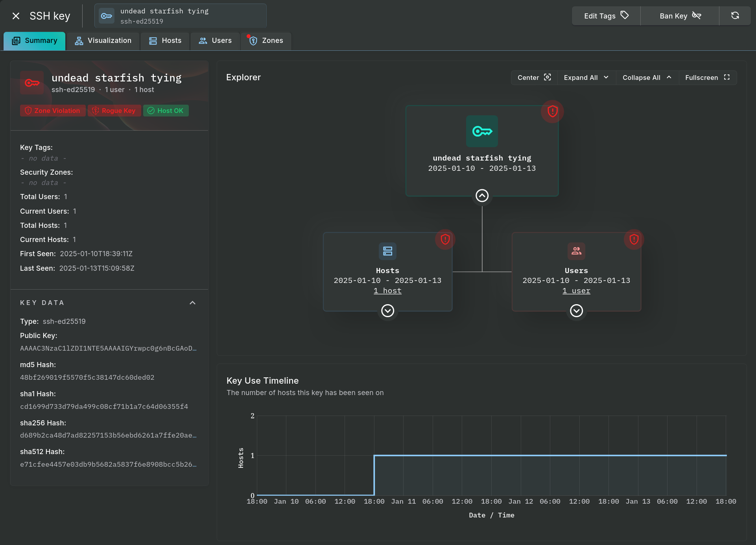
Task: Open the Users tab
Action: coord(215,41)
